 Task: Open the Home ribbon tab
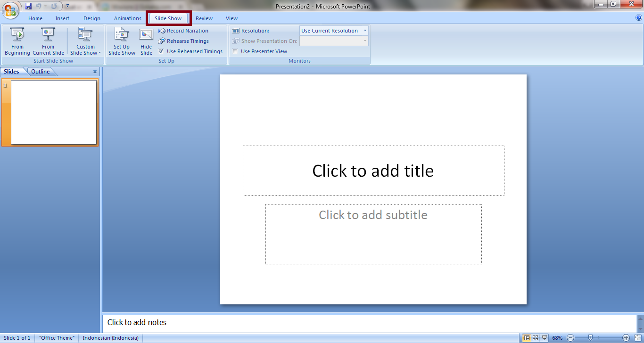35,18
